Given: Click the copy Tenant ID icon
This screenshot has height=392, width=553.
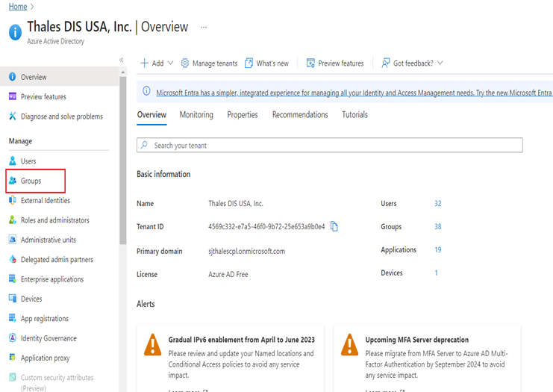Looking at the screenshot, I should 334,226.
